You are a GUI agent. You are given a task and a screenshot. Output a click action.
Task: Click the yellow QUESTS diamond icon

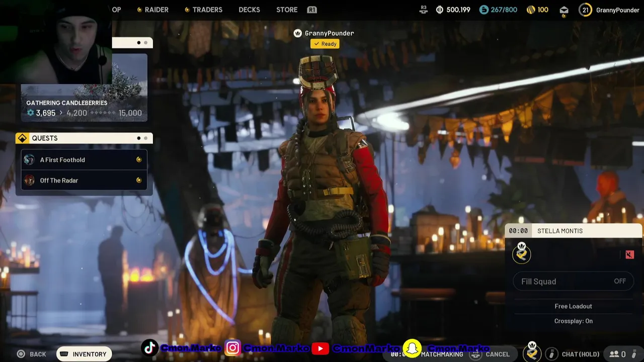click(22, 138)
